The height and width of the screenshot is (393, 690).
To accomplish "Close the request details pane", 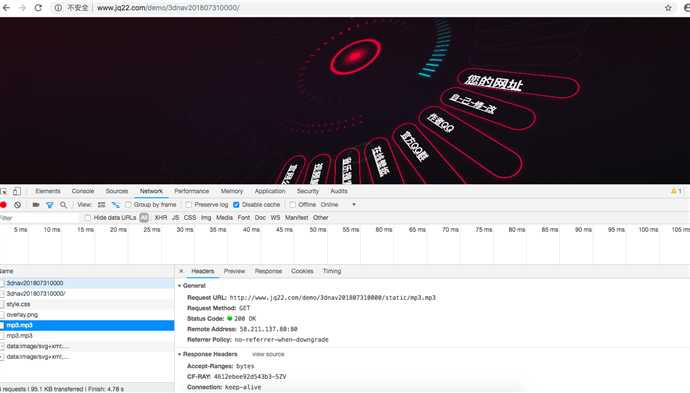I will [x=181, y=271].
